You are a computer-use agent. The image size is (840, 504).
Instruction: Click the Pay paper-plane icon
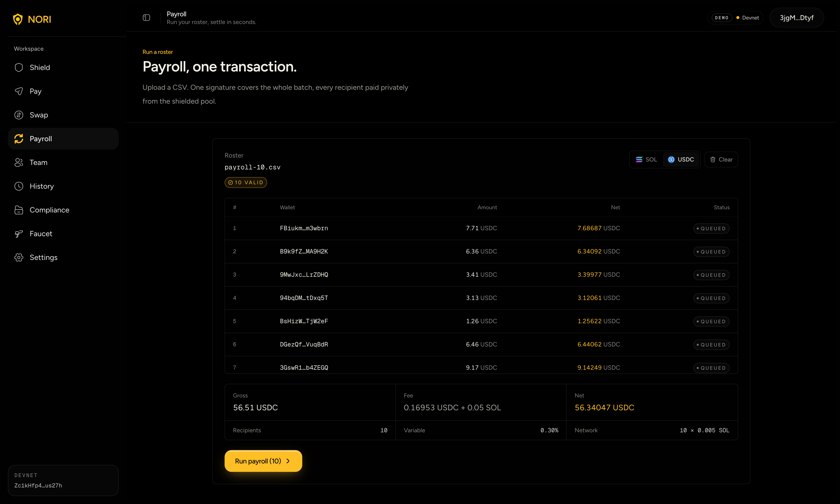[19, 91]
